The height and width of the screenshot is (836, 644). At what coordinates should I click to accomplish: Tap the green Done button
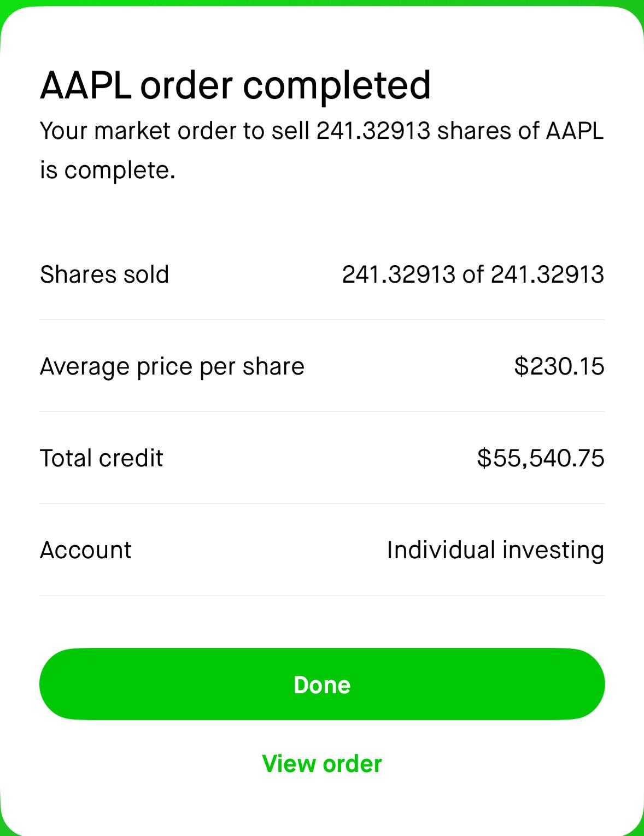322,684
